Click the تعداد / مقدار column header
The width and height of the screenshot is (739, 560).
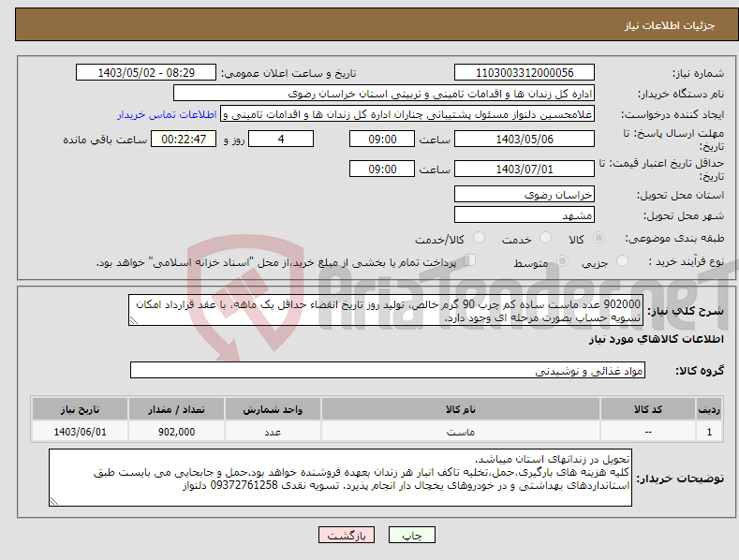[x=176, y=409]
